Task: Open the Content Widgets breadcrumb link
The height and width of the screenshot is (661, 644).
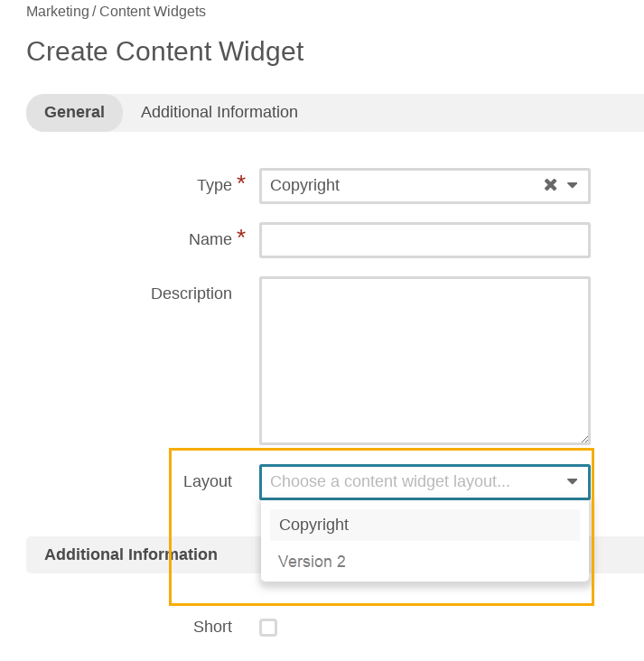Action: tap(153, 12)
